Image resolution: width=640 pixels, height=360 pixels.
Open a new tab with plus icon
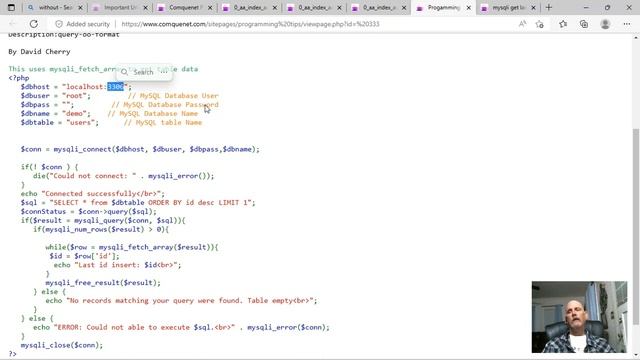pos(549,7)
